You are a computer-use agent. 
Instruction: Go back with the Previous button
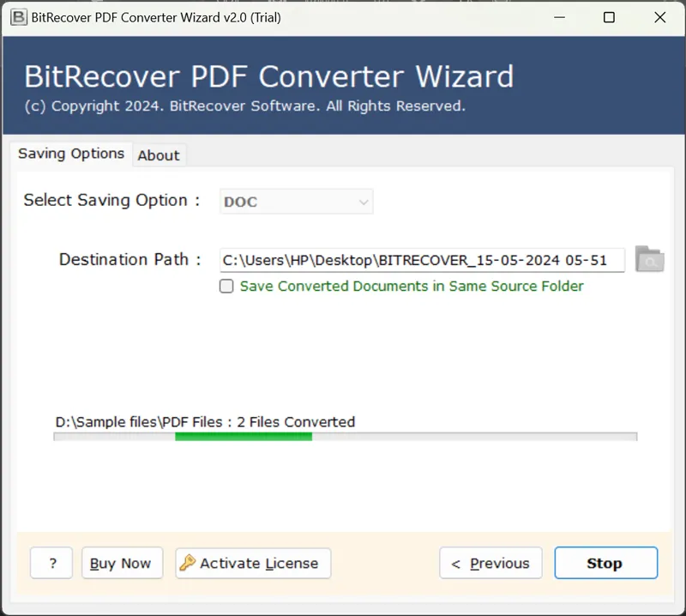click(490, 564)
